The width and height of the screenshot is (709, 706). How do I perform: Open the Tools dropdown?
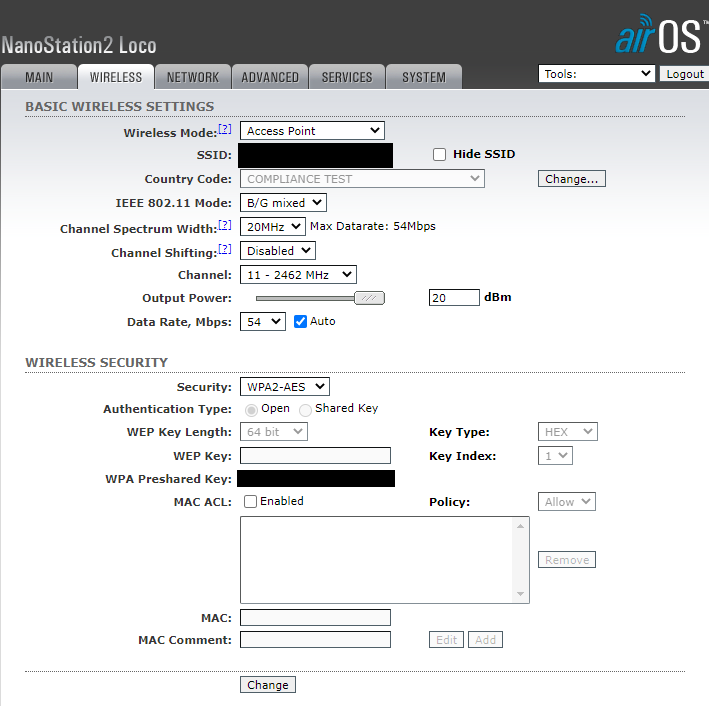coord(596,73)
